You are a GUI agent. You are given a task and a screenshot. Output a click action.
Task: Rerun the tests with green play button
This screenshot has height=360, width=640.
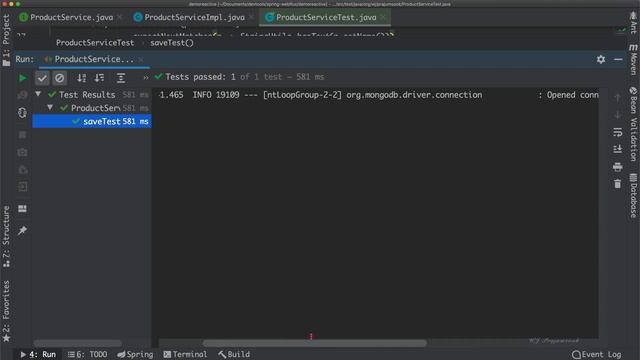click(22, 78)
